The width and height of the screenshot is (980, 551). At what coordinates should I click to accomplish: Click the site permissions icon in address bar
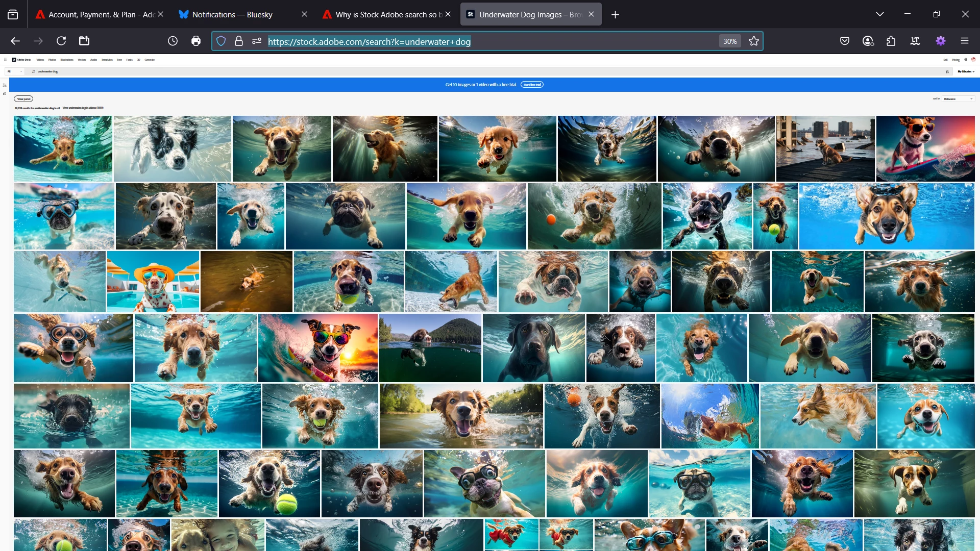(x=257, y=41)
